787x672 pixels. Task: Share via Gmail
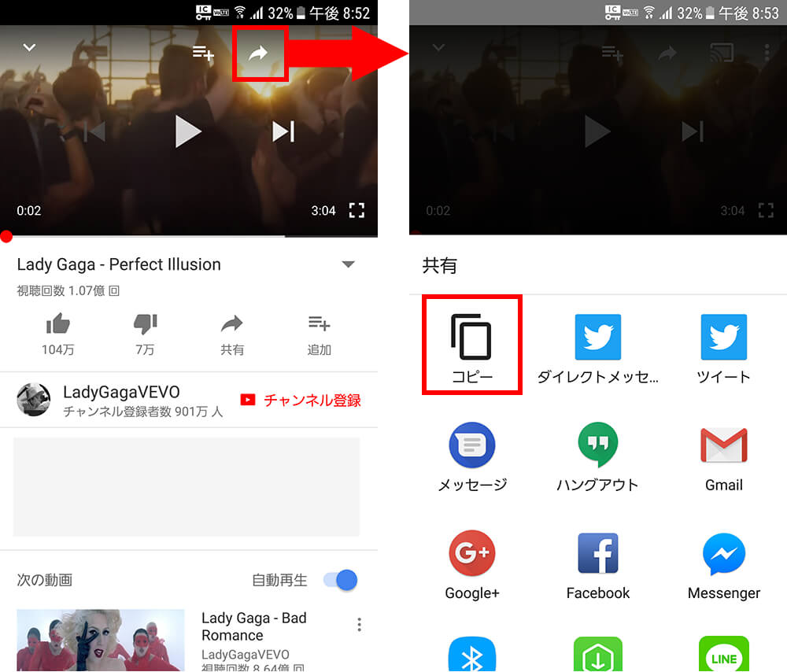(x=724, y=458)
